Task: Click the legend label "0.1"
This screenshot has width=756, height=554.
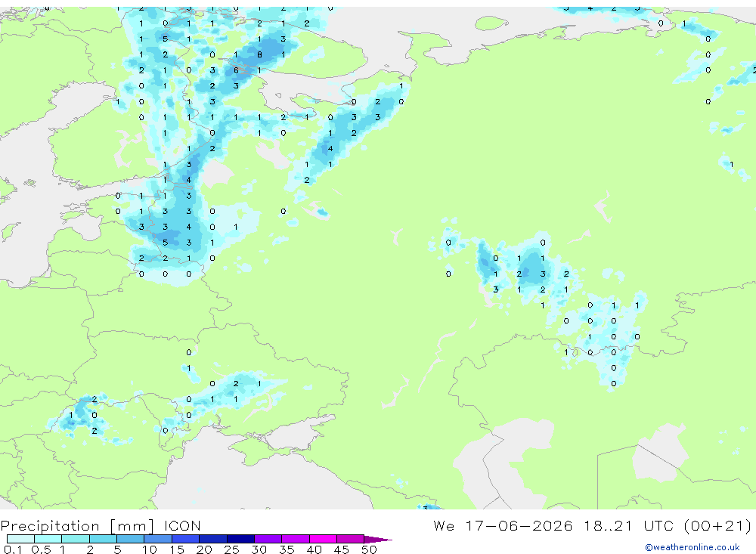Action: pos(13,549)
